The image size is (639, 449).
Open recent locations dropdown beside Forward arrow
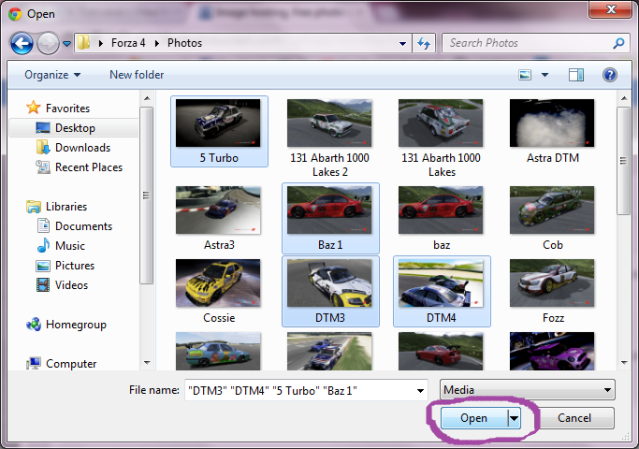point(66,43)
